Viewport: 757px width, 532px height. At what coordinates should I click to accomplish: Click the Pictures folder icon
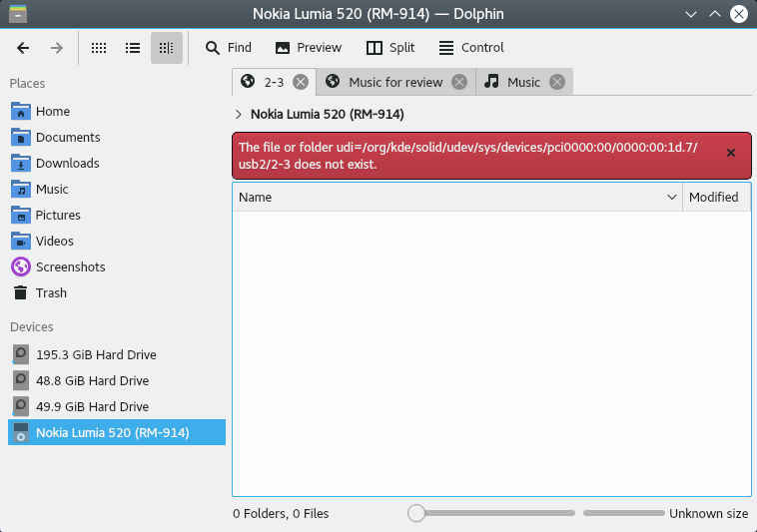[21, 216]
